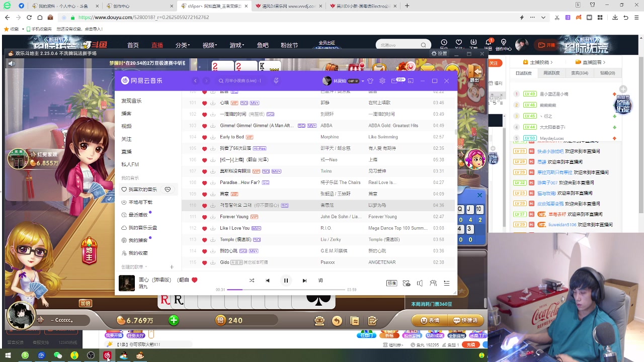Expand Douyu 游戏 dropdown
The height and width of the screenshot is (362, 644).
[237, 45]
